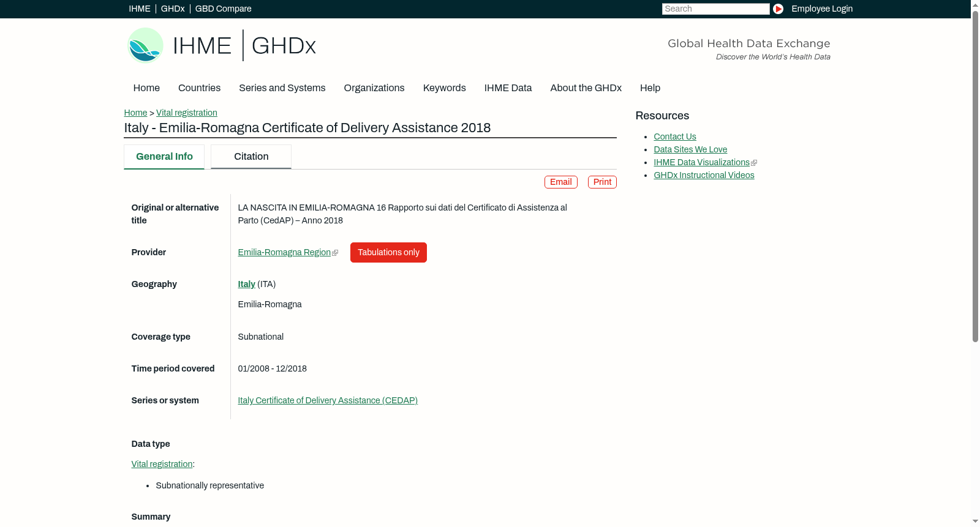Open GBD Compare in top bar
This screenshot has width=980, height=527.
point(223,9)
